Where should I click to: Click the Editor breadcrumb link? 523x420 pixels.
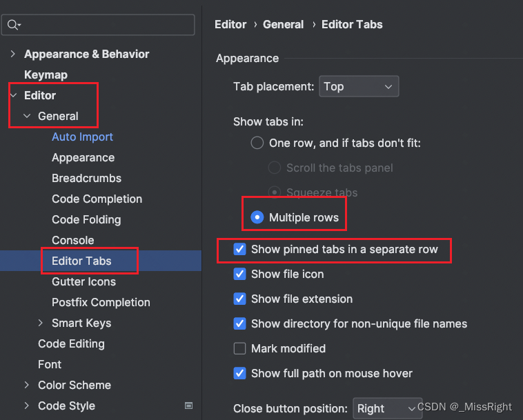coord(230,24)
